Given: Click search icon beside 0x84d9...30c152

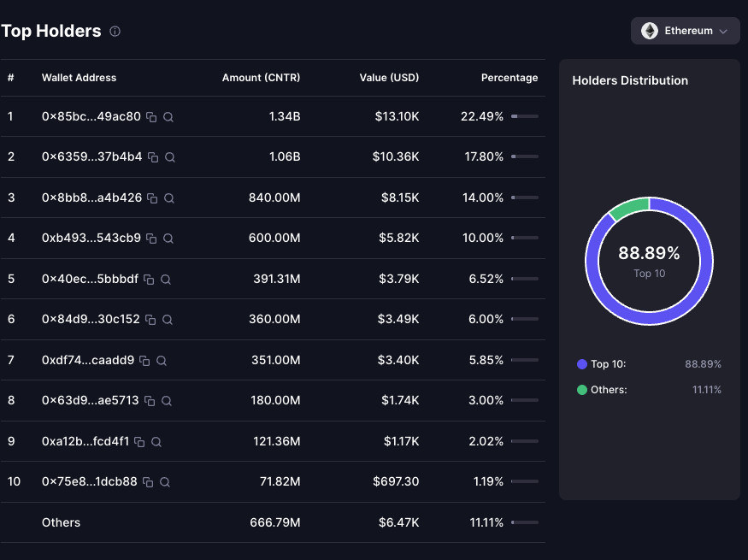Looking at the screenshot, I should (x=168, y=320).
